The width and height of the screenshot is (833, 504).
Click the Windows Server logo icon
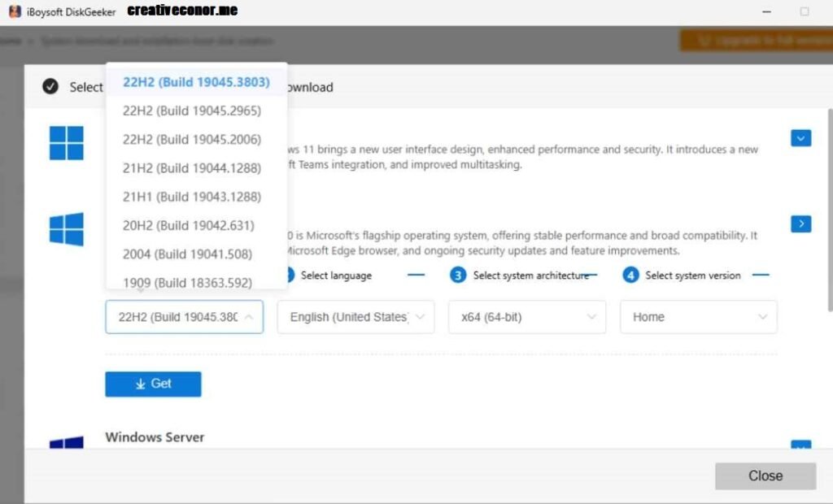coord(67,443)
